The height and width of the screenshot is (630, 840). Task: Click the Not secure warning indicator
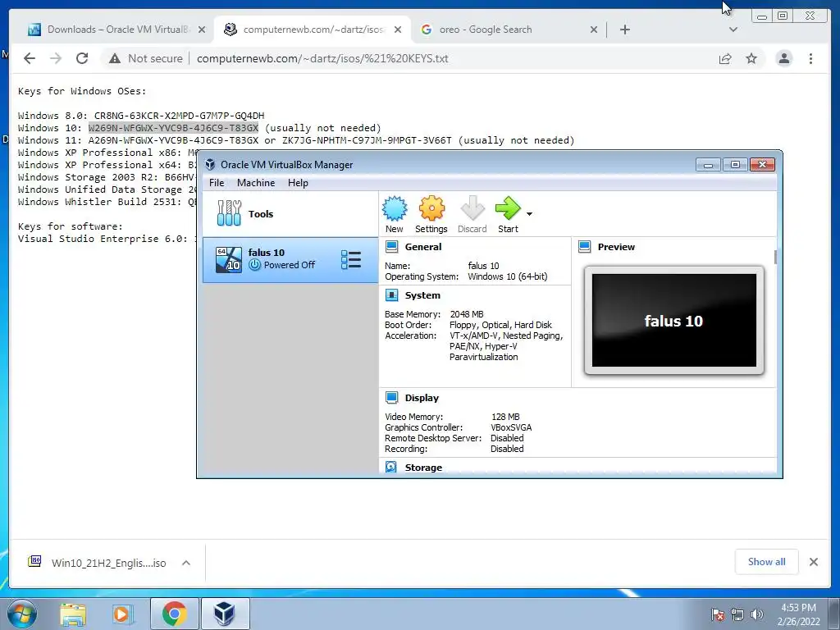(146, 58)
